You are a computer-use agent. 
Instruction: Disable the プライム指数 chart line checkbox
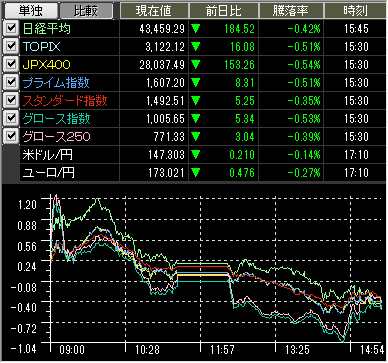11,82
